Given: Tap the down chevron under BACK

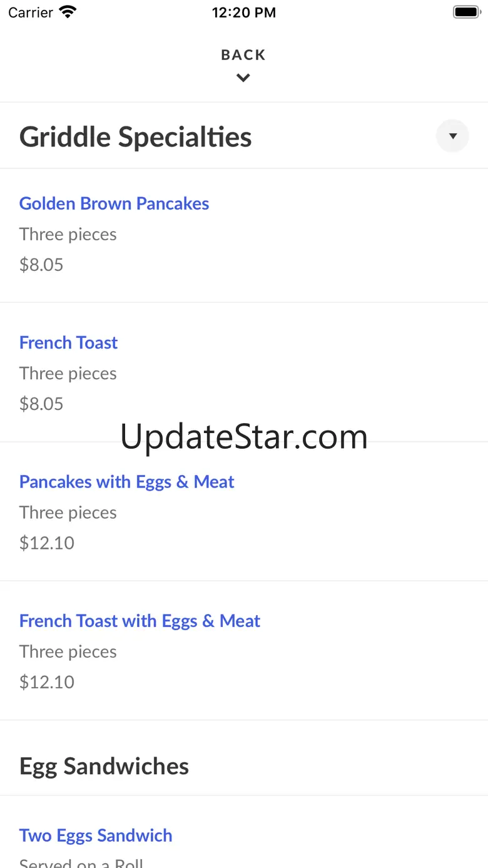Looking at the screenshot, I should click(x=243, y=78).
